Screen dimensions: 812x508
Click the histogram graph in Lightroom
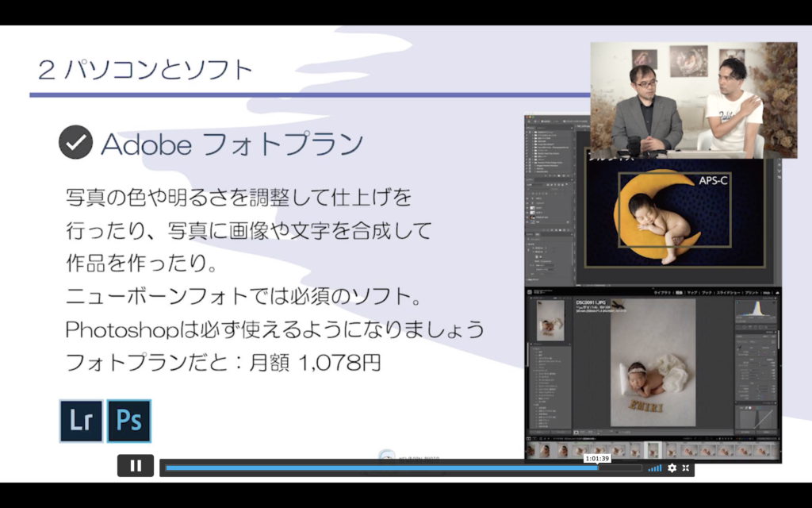point(756,310)
